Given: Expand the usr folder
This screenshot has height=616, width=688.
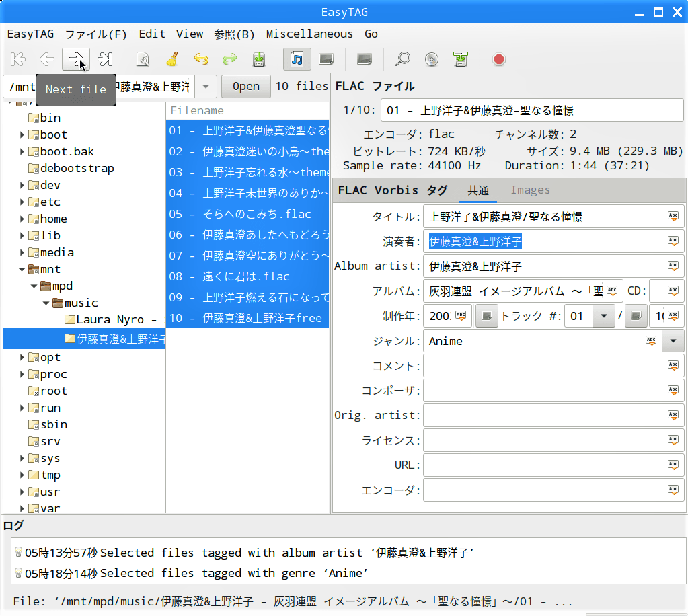Looking at the screenshot, I should [x=22, y=492].
